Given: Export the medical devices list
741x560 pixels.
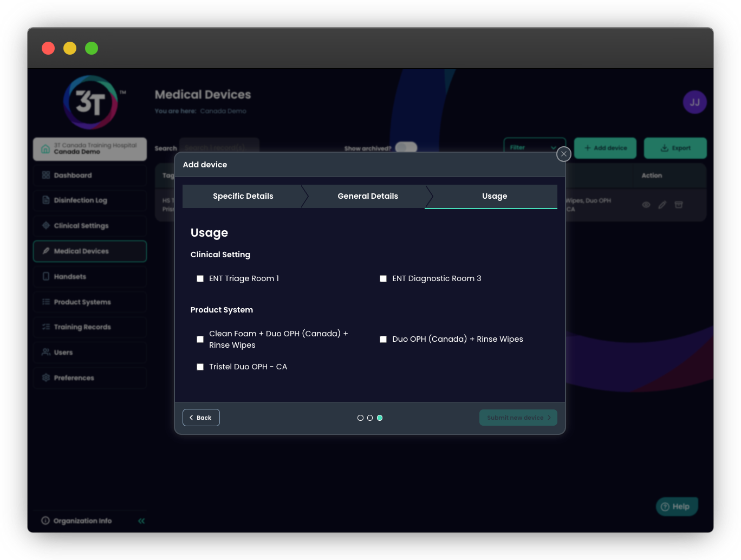Looking at the screenshot, I should 675,148.
